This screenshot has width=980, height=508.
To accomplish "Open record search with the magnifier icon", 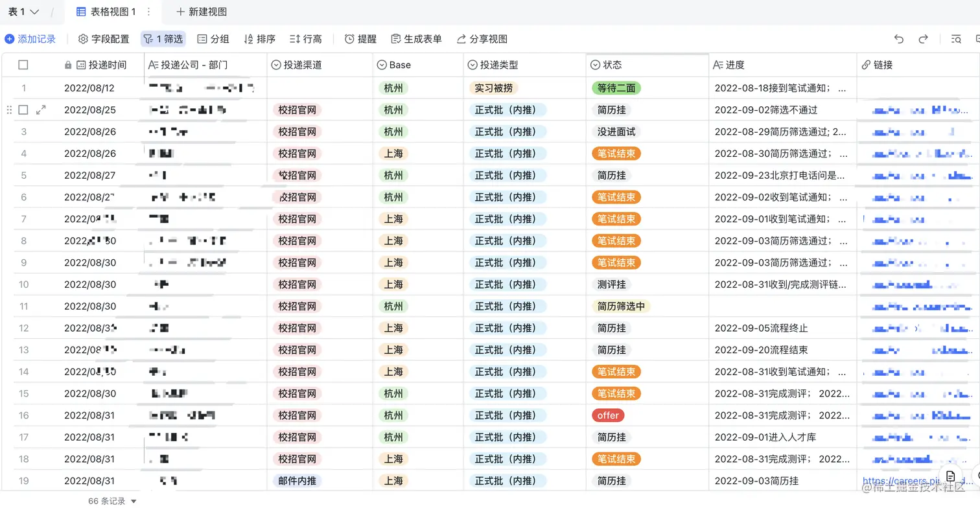I will click(957, 39).
